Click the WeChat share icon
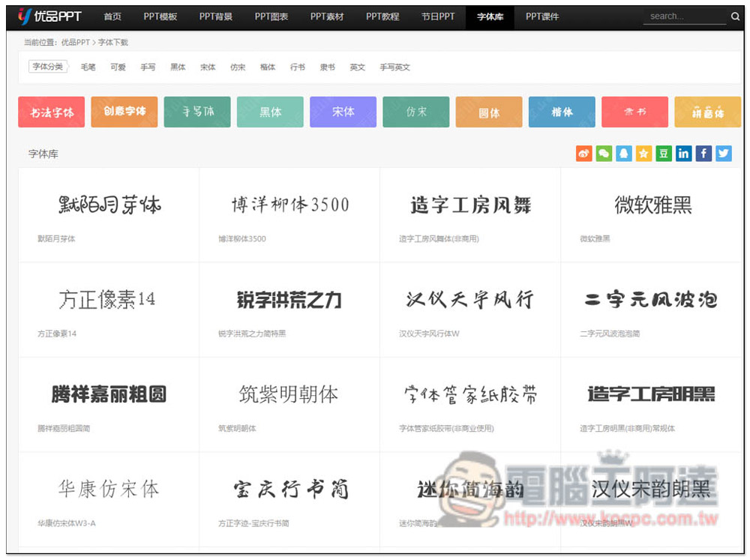Viewport: 750px width, 560px height. tap(604, 154)
